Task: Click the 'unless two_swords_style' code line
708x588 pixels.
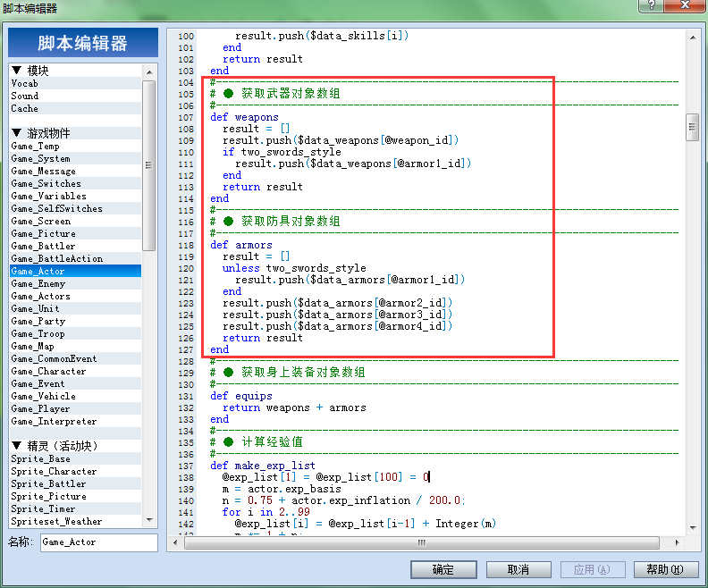Action: 294,268
